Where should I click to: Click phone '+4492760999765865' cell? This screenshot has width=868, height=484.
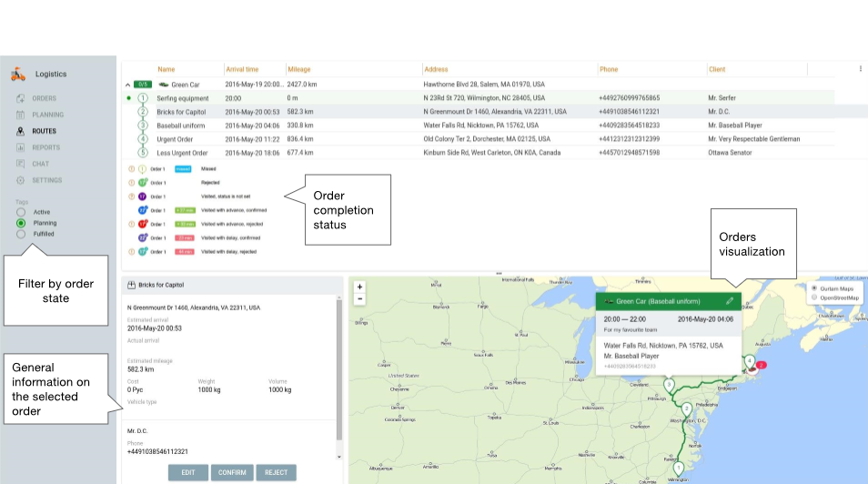[x=629, y=98]
